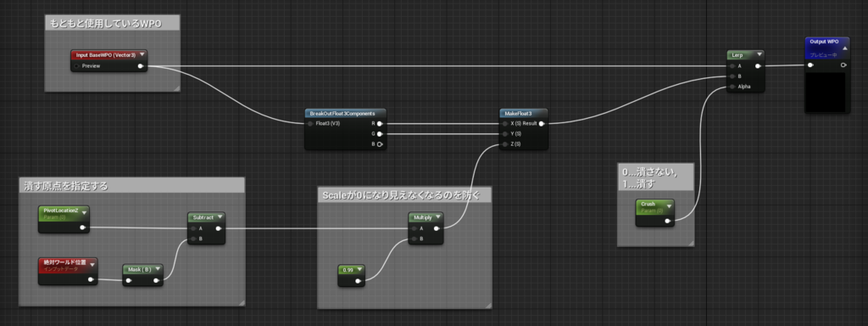The height and width of the screenshot is (326, 868).
Task: Click the B input pin on Multiply
Action: [413, 239]
